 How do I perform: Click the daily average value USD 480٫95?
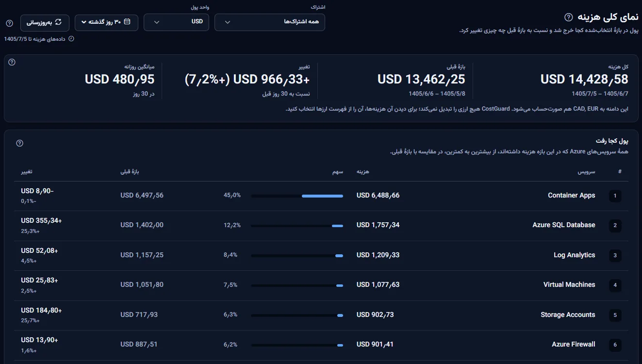tap(119, 79)
